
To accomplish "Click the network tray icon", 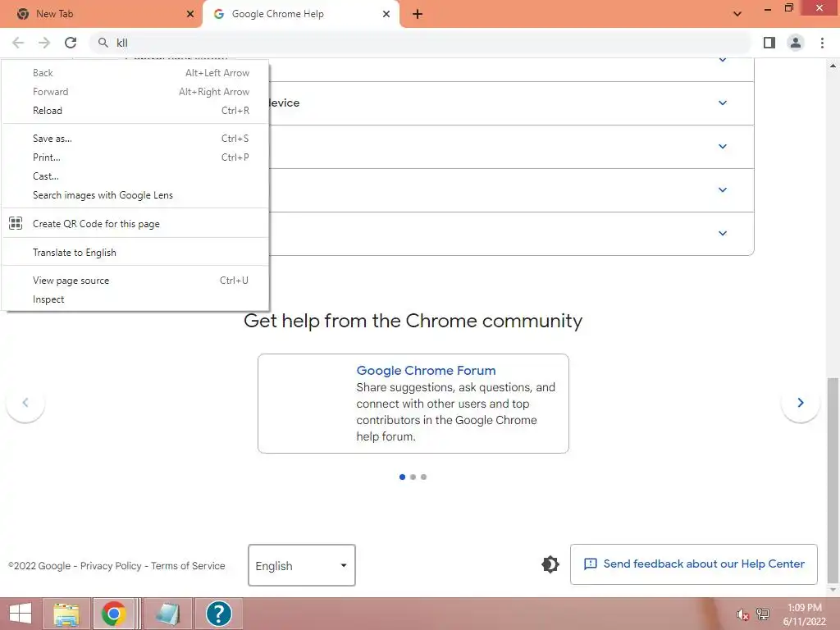I will 763,614.
